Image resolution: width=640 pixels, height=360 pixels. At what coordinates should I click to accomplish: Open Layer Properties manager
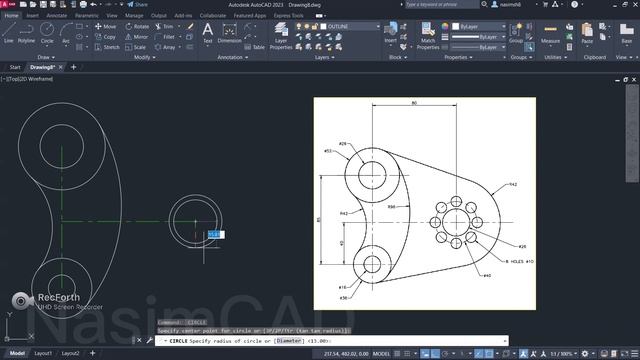281,36
